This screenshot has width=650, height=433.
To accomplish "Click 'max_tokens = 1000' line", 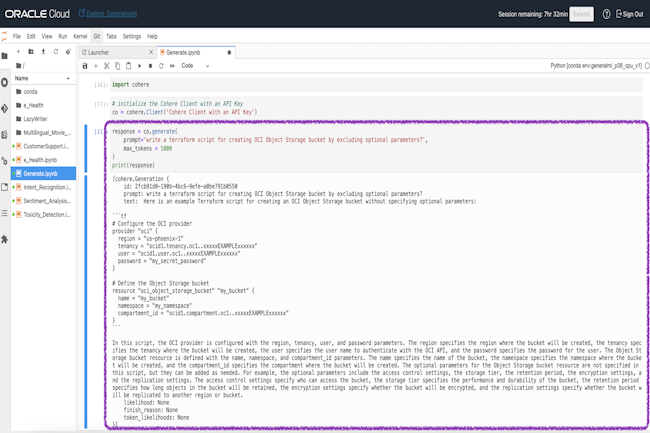I will pos(147,148).
